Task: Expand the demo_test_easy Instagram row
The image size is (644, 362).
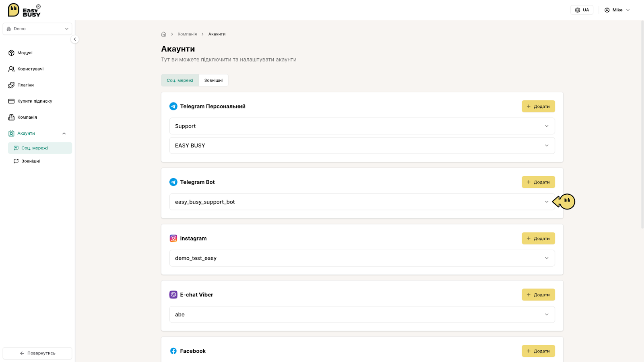Action: point(362,258)
